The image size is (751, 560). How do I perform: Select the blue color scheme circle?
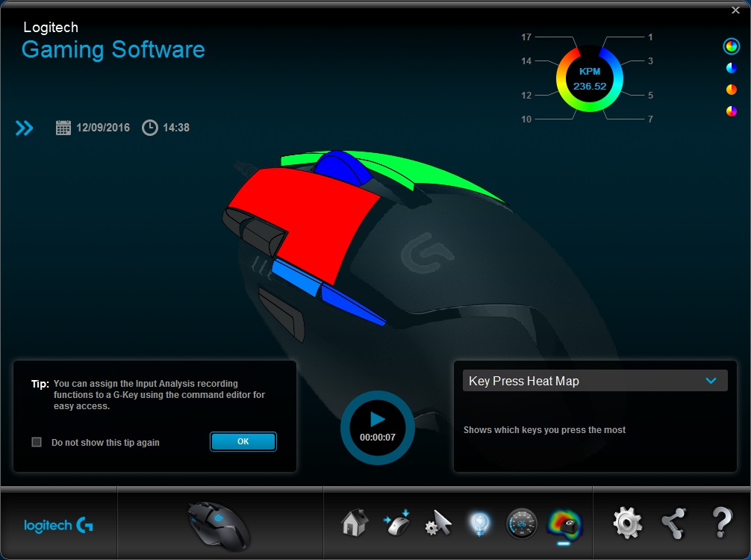click(x=732, y=68)
